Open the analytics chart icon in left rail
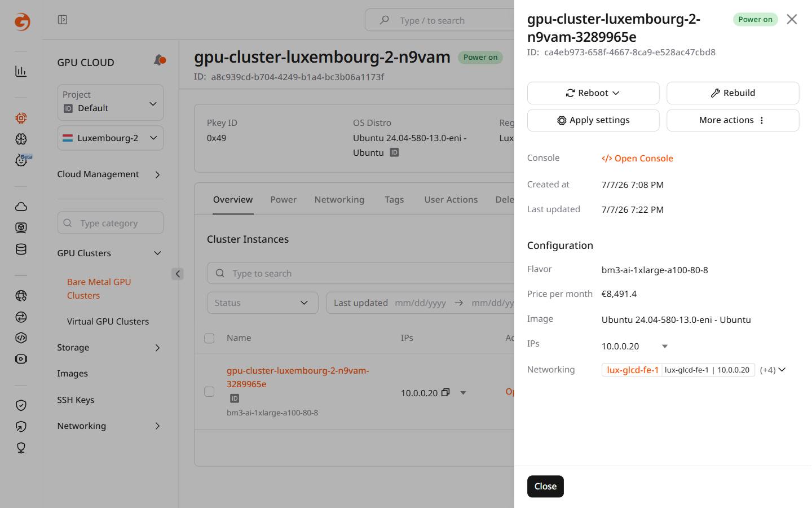812x508 pixels. pos(21,71)
